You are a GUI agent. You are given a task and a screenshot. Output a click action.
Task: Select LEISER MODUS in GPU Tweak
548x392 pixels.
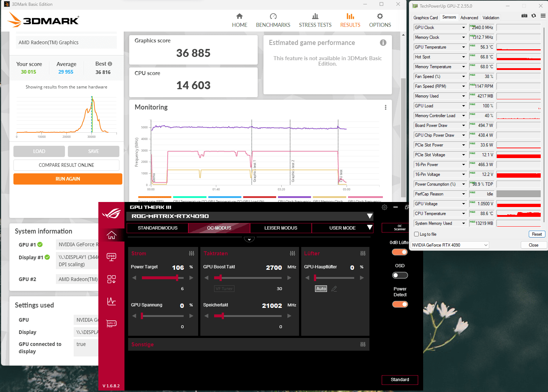281,228
